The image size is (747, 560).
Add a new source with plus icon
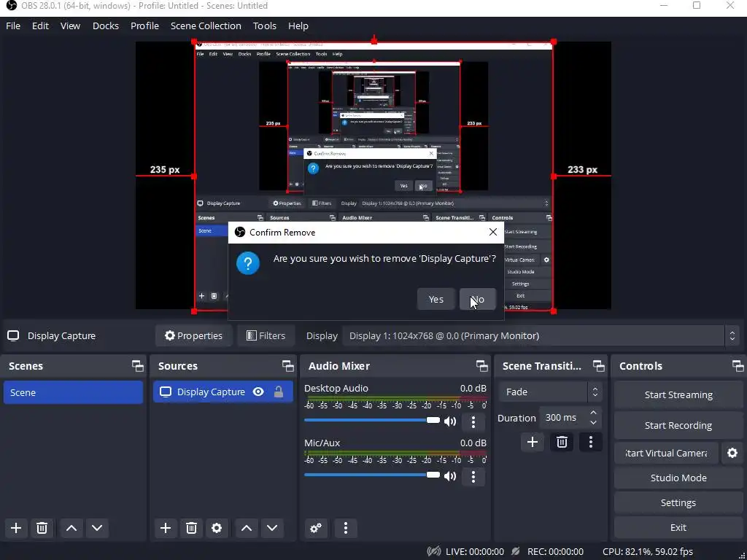[166, 528]
